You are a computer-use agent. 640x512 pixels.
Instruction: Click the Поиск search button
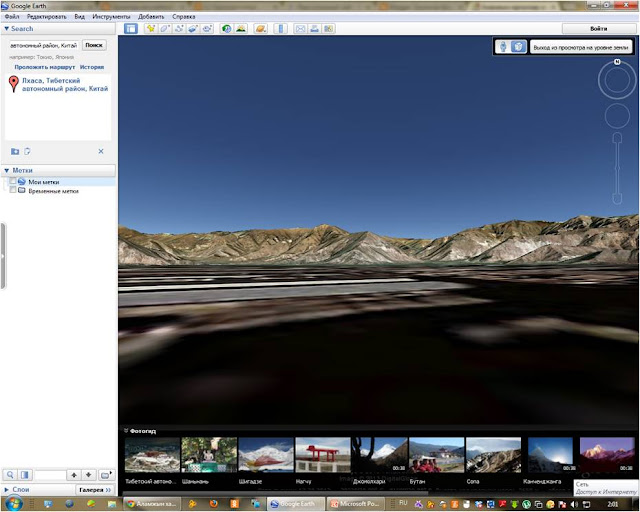click(94, 45)
